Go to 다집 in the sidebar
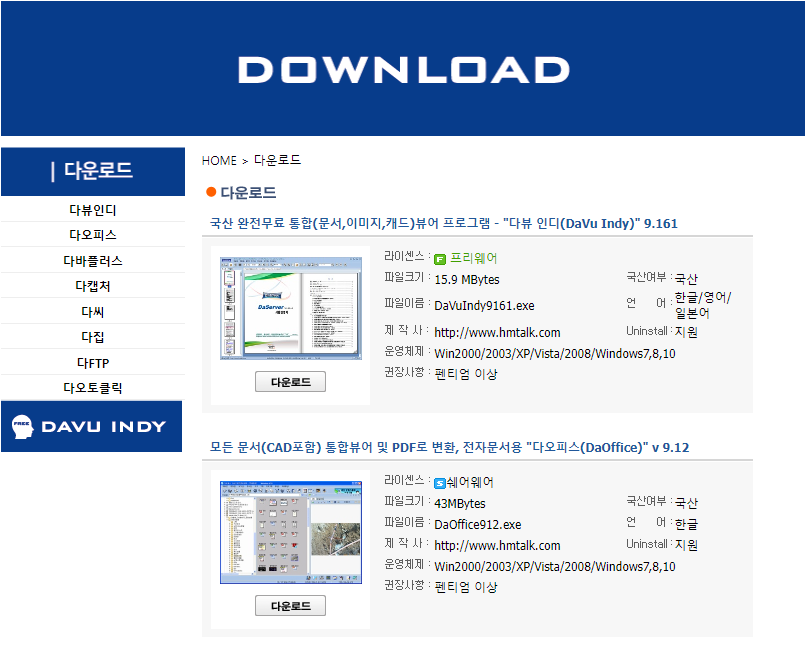The width and height of the screenshot is (805, 645). pyautogui.click(x=92, y=337)
